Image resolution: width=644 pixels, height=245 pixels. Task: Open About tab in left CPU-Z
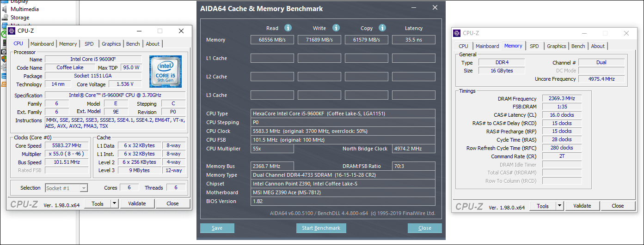[x=153, y=44]
